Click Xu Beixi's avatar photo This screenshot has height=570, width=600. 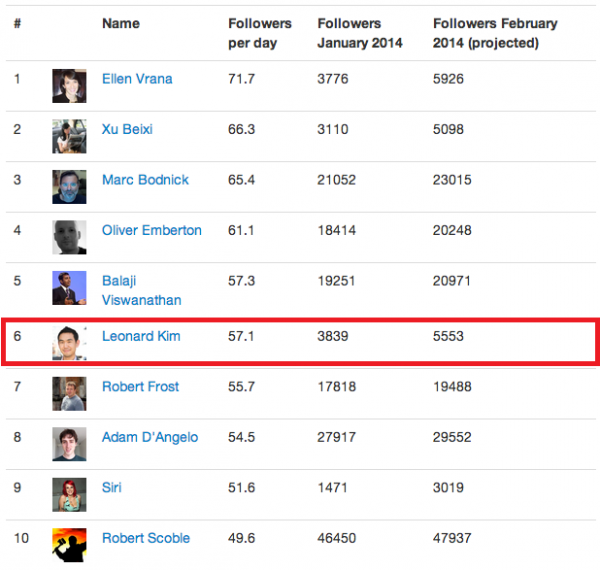tap(69, 137)
